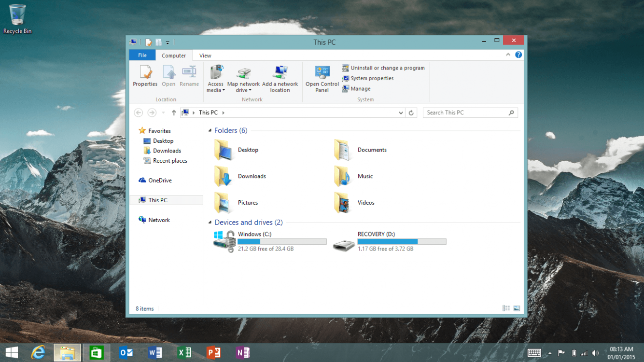Expand address bar history dropdown
Image resolution: width=644 pixels, height=362 pixels.
[401, 113]
